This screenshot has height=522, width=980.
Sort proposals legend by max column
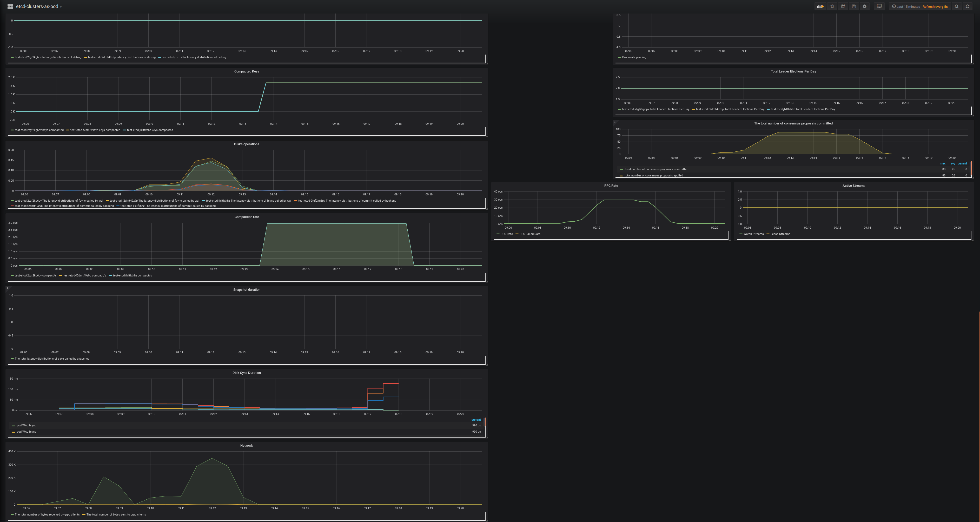pos(942,164)
